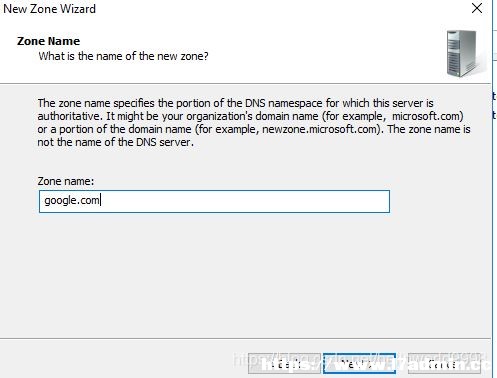This screenshot has height=378, width=497.
Task: Select the bold 'Zone Name' heading
Action: 48,41
